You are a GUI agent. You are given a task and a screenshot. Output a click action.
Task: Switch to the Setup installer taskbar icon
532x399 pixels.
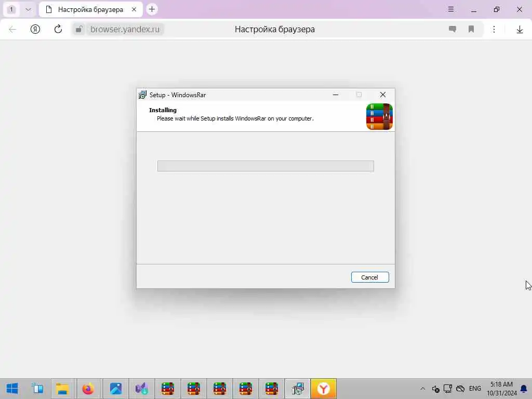(x=298, y=389)
